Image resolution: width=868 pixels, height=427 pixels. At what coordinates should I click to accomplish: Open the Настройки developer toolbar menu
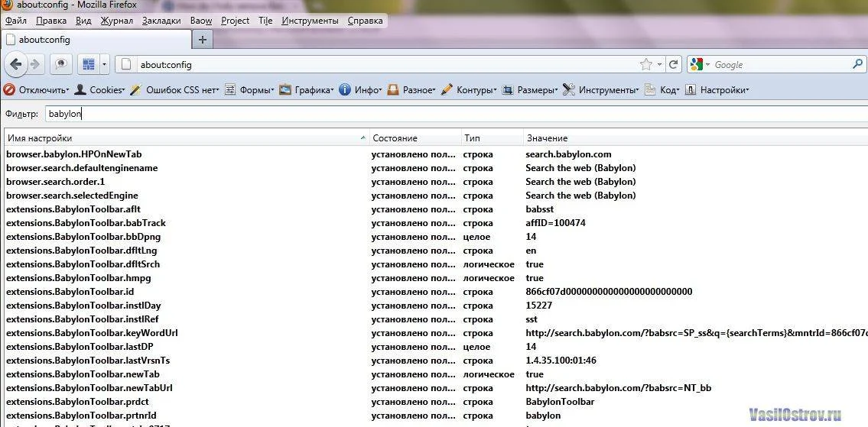point(717,89)
